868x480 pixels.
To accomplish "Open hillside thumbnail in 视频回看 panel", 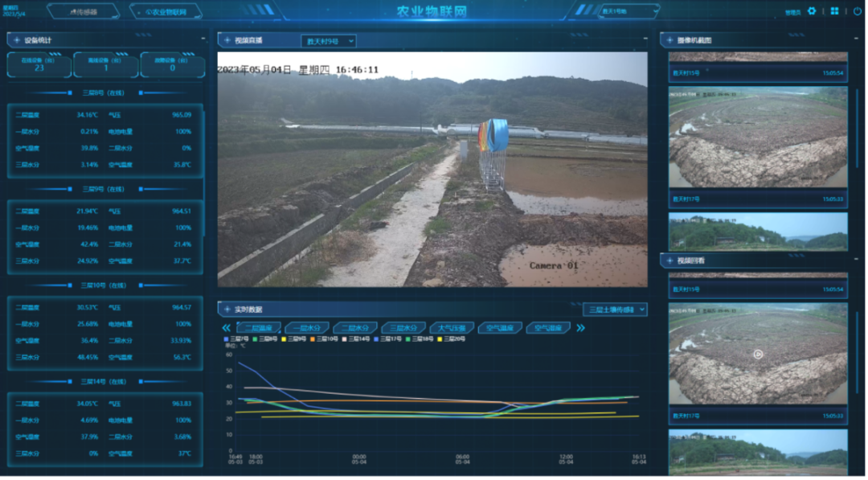I will (758, 453).
